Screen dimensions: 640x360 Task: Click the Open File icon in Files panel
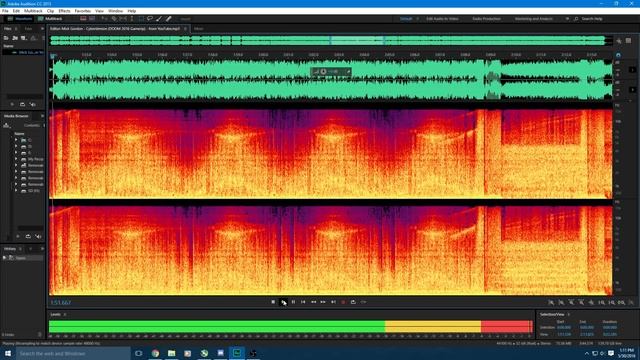coord(6,38)
